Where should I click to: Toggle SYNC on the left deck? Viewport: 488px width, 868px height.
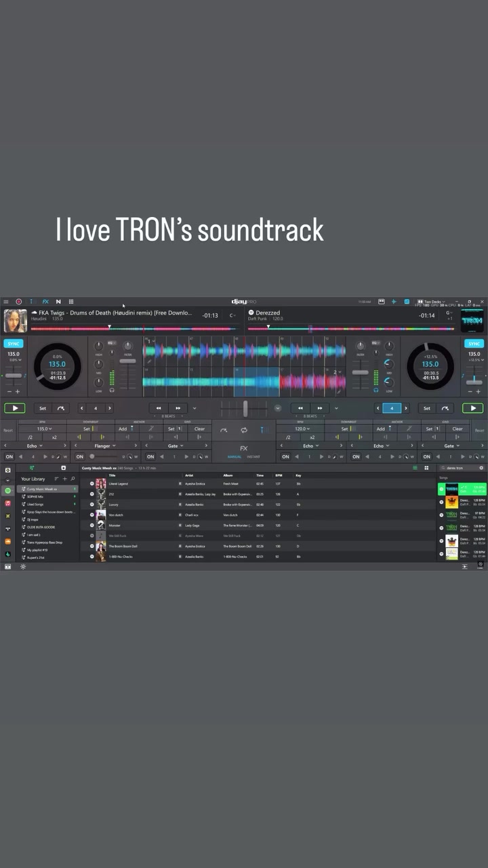(14, 344)
